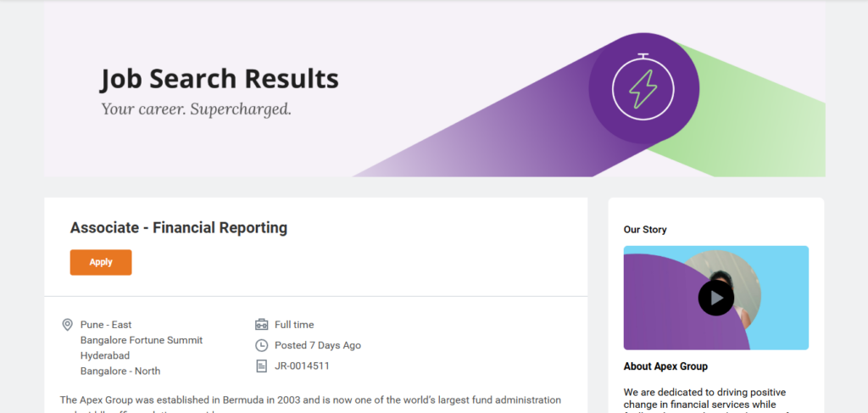Click the About Apex Group heading
This screenshot has height=413, width=868.
665,366
